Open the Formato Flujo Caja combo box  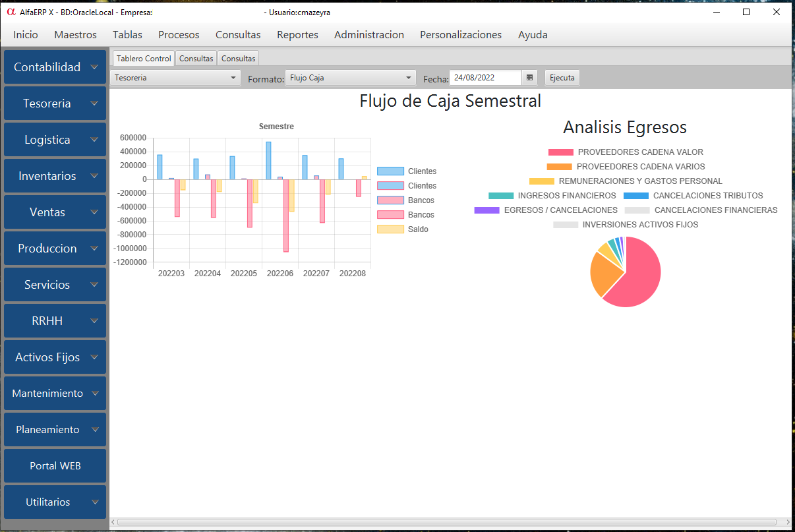(x=350, y=78)
